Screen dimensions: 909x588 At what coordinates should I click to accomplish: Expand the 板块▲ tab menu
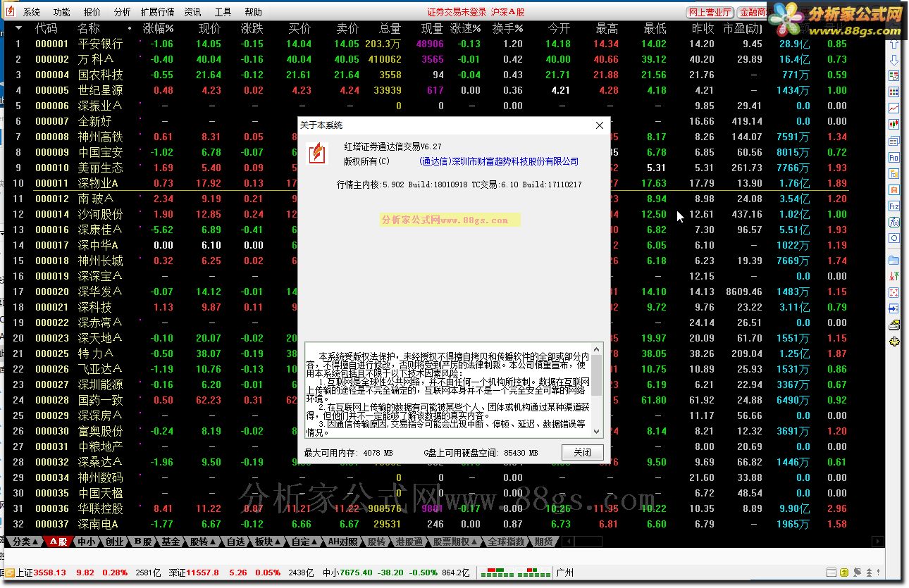(267, 542)
